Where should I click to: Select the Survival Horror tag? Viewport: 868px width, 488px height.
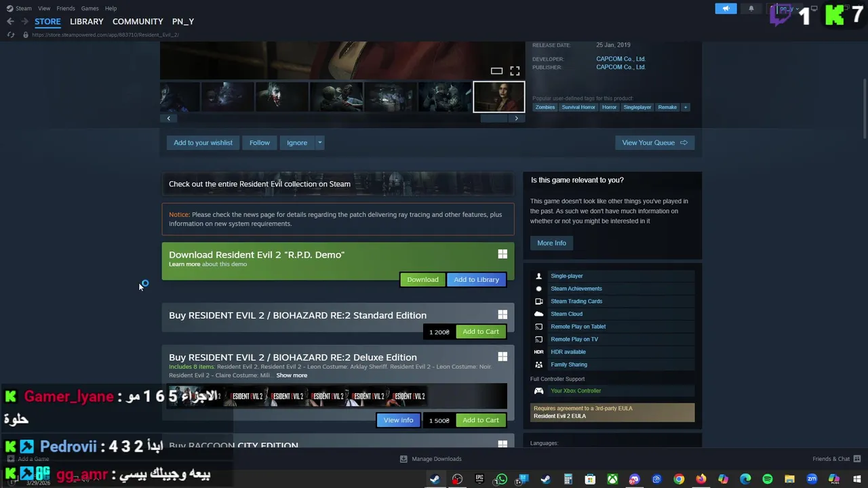coord(578,107)
